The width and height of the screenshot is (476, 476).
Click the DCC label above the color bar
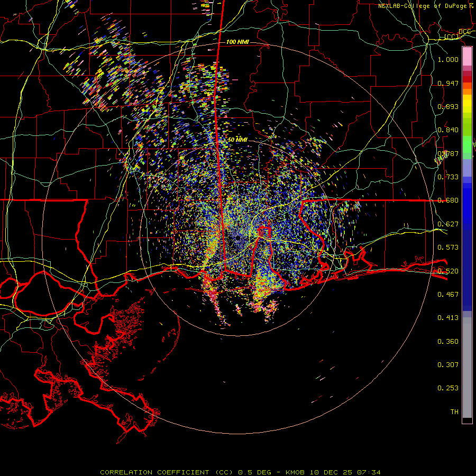point(464,32)
